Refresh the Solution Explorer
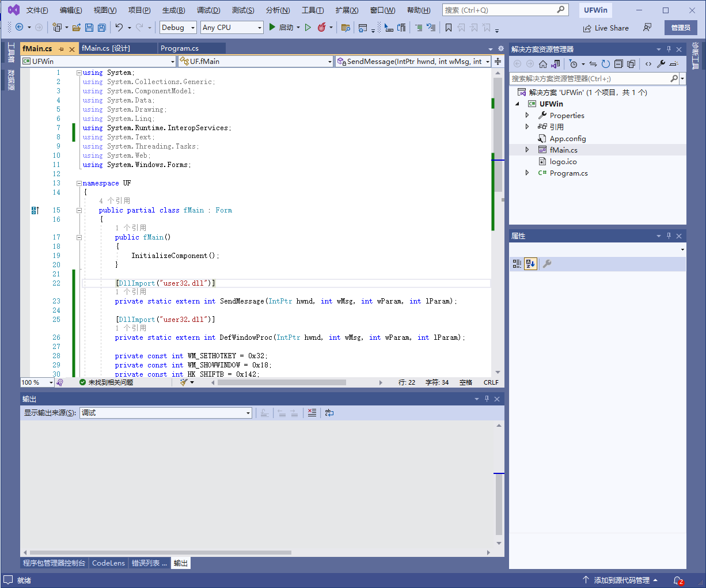This screenshot has height=588, width=706. click(x=606, y=64)
